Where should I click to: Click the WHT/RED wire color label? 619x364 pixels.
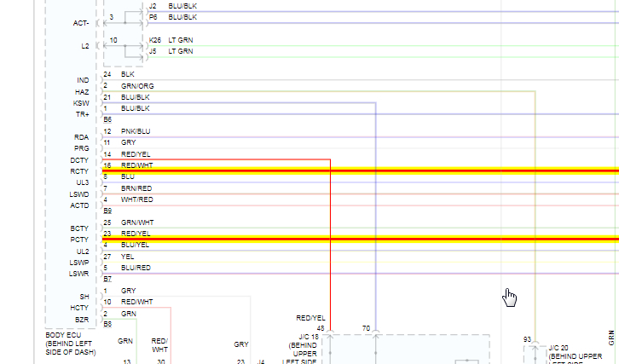click(136, 199)
